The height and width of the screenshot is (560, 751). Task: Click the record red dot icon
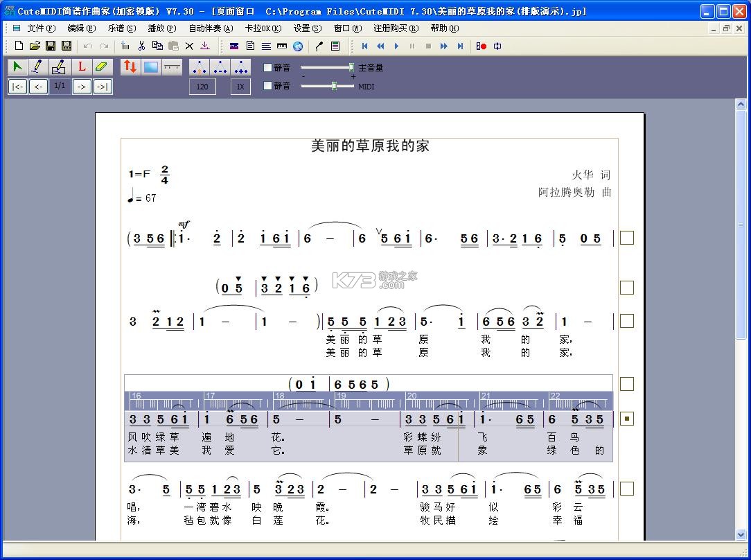click(x=481, y=46)
